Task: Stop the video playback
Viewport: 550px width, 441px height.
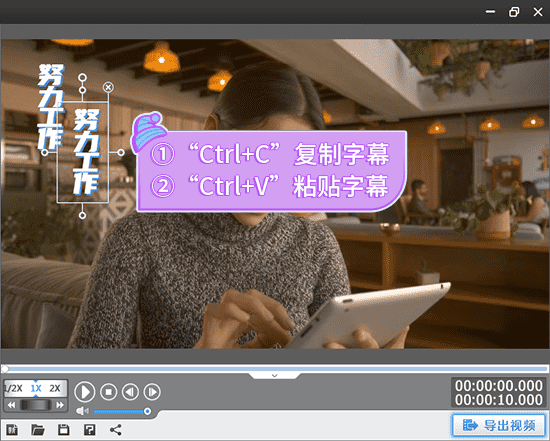Action: click(108, 392)
